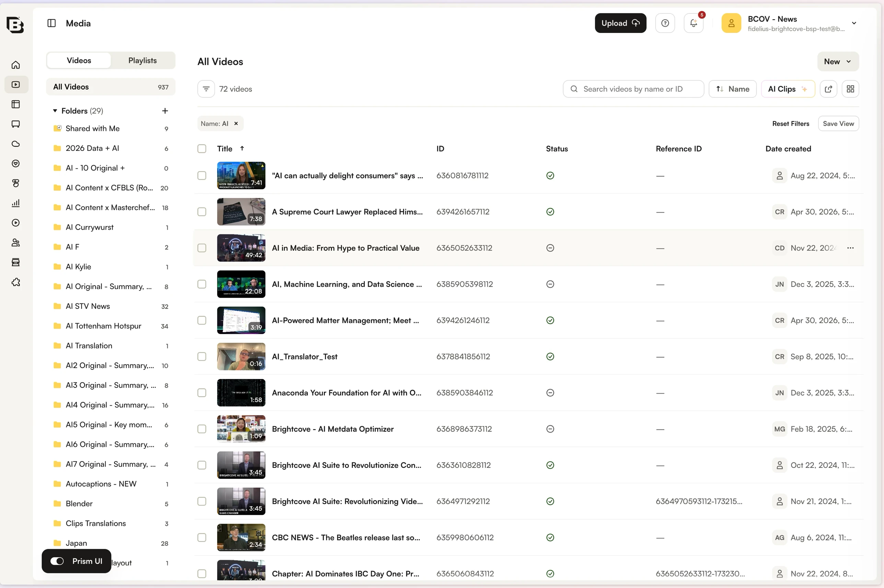Open the AI Tottenham Hotspur folder

click(110, 326)
